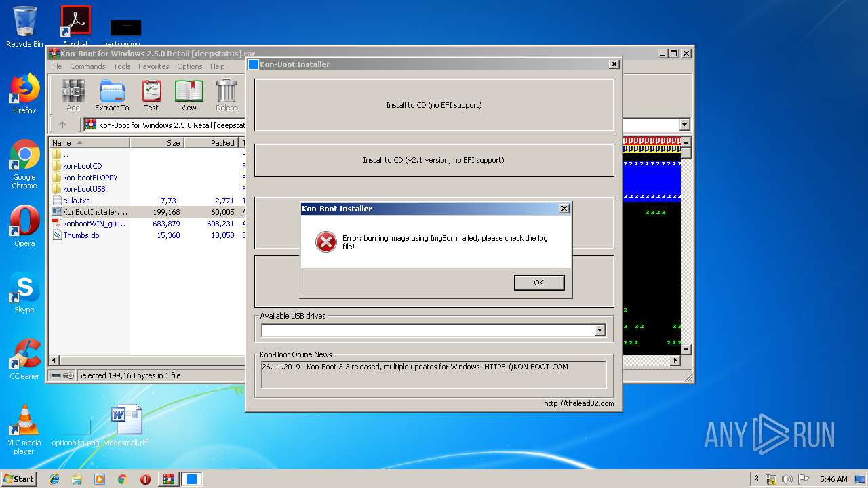
Task: Open VLC media player desktop shortcut
Action: [x=24, y=430]
